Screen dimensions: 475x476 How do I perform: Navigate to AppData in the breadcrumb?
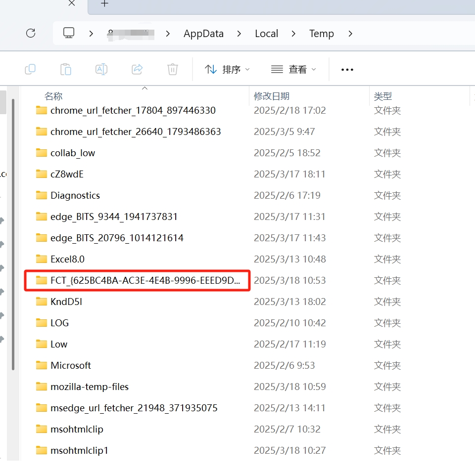tap(203, 34)
